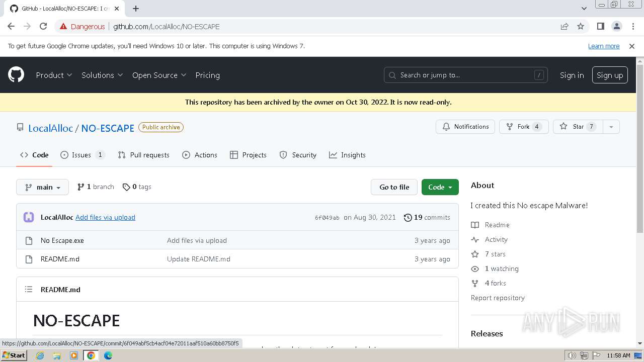Screen dimensions: 644x362
Task: Open Chrome three-dot menu
Action: click(x=632, y=26)
